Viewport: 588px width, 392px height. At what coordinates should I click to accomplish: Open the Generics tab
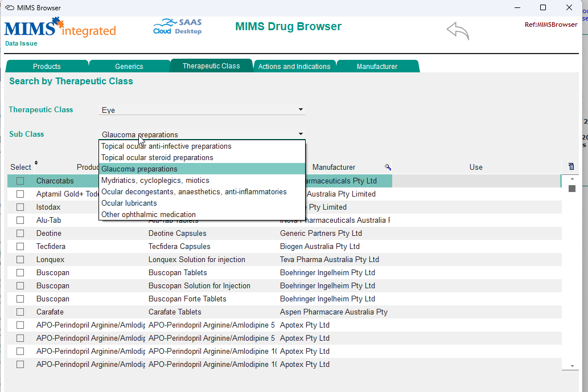129,66
